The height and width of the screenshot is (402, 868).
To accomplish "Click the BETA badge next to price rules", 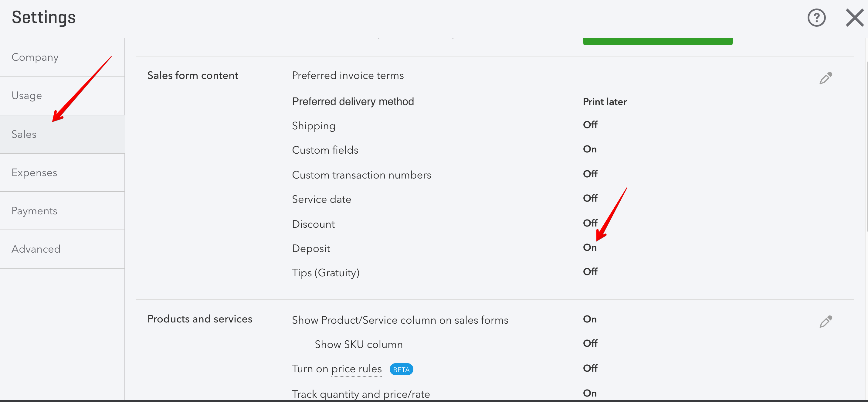I will (x=401, y=369).
